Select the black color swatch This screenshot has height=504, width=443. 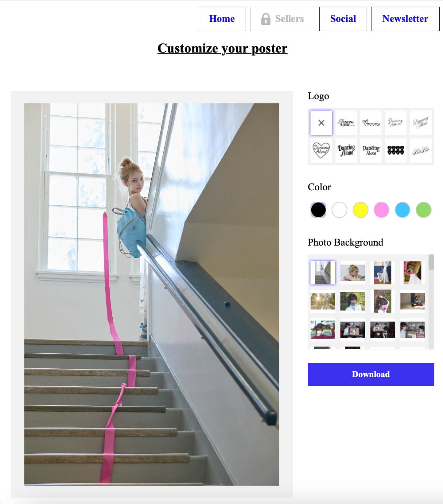click(x=318, y=210)
